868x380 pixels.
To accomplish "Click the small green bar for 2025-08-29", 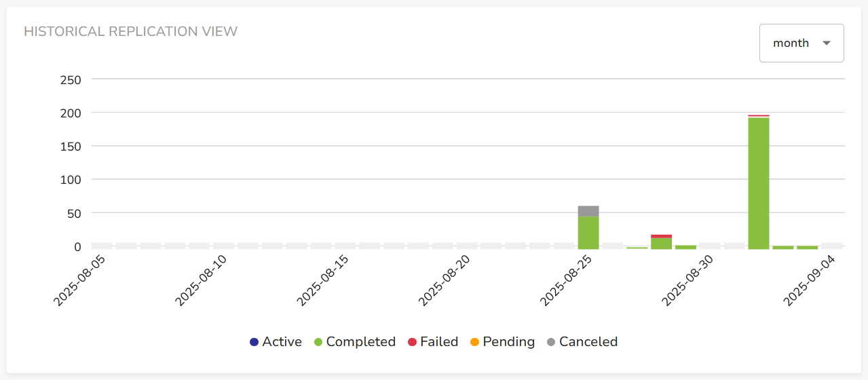I will click(x=685, y=247).
